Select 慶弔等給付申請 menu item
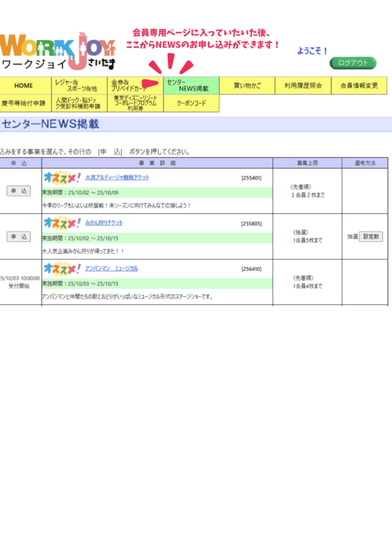Viewport: 392px width, 555px height. click(x=24, y=103)
